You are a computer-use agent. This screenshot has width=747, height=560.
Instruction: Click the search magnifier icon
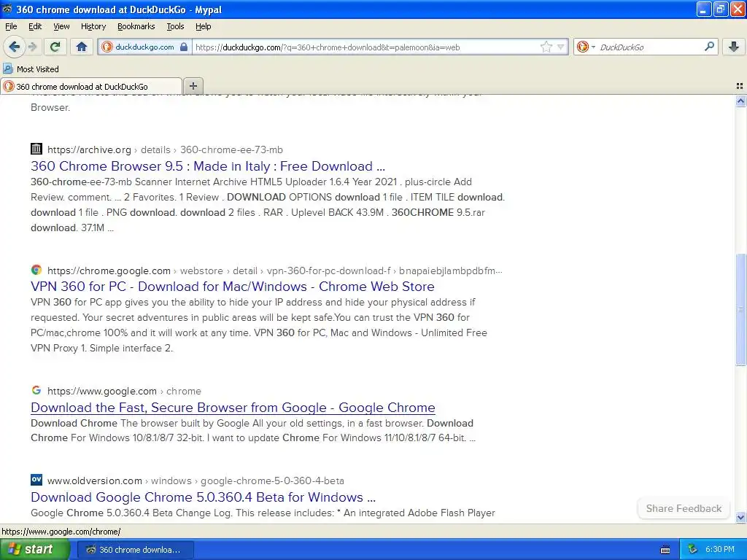coord(709,46)
